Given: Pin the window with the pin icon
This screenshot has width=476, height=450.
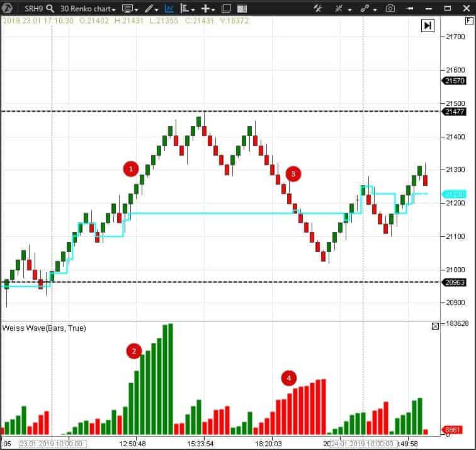Looking at the screenshot, I should coord(410,8).
